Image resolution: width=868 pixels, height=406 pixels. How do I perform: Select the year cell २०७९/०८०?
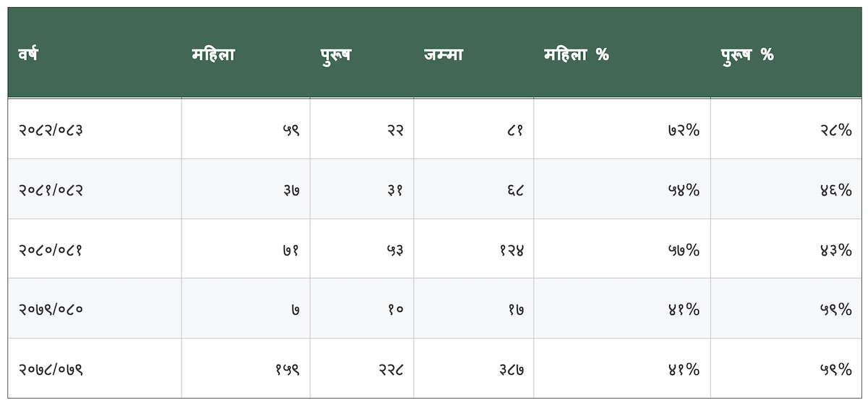pyautogui.click(x=95, y=308)
